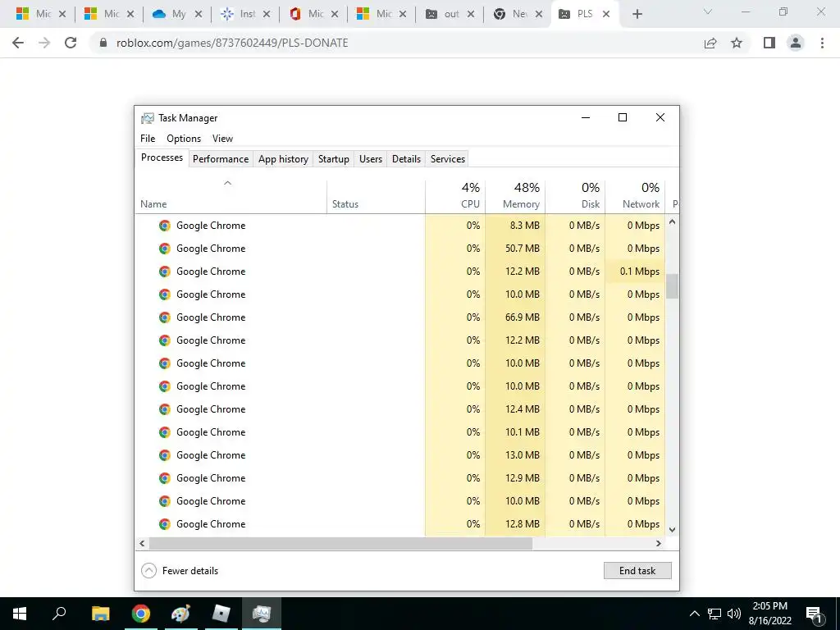Select Chrome process using 66.9 MB
The width and height of the screenshot is (840, 630).
(400, 317)
